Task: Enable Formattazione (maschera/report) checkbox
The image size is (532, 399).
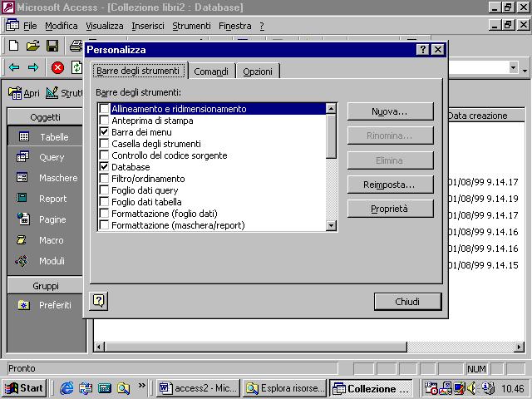Action: tap(105, 225)
